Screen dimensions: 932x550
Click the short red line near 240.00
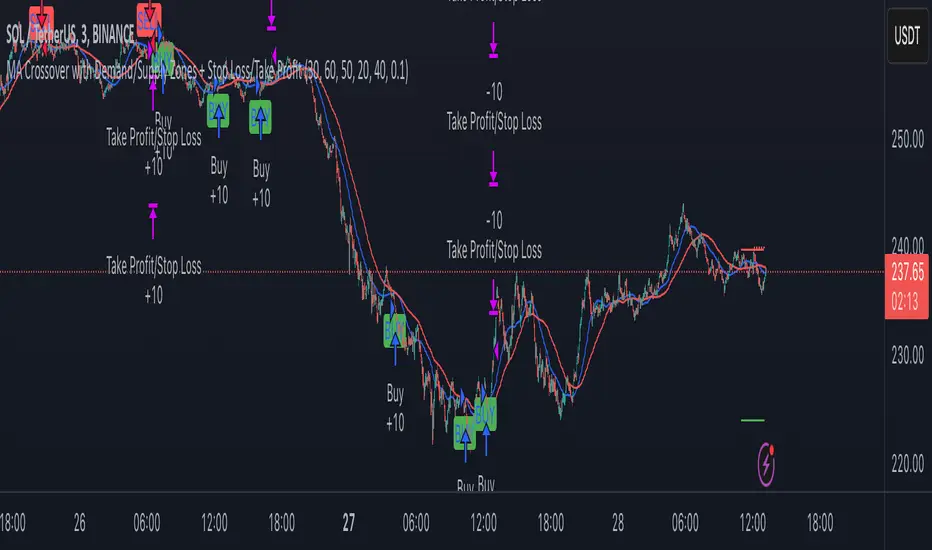pyautogui.click(x=752, y=249)
